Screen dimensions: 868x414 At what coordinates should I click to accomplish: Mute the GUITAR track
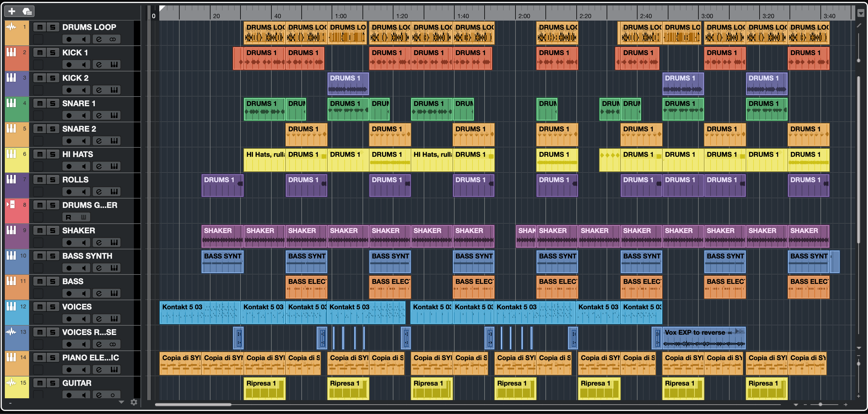[40, 383]
